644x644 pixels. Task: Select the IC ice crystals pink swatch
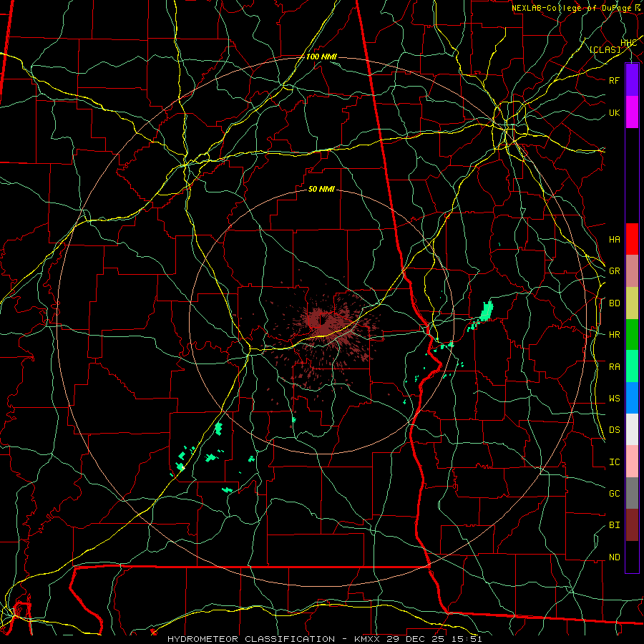point(632,462)
